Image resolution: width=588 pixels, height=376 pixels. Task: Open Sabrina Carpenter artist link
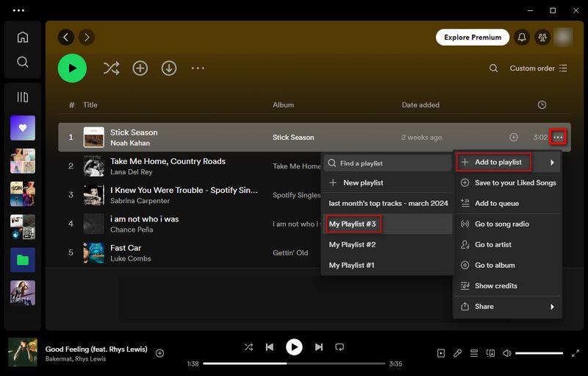tap(140, 201)
